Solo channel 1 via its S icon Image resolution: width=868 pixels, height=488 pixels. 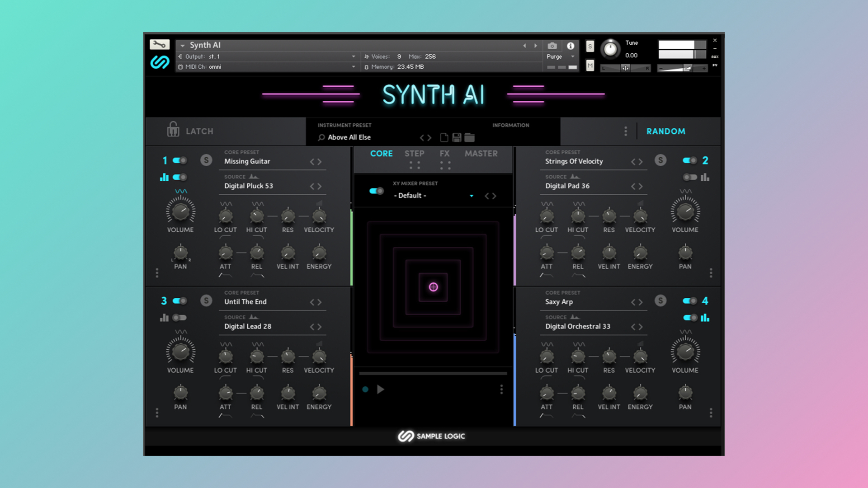pos(206,160)
